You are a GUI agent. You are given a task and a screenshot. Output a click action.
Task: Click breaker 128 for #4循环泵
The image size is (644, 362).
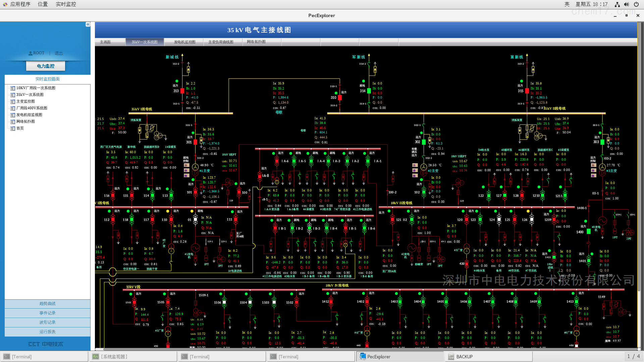(522, 195)
